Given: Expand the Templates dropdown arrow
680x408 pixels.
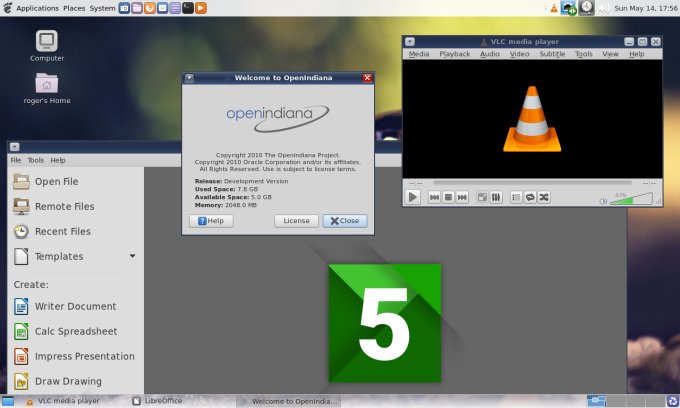Looking at the screenshot, I should (132, 256).
